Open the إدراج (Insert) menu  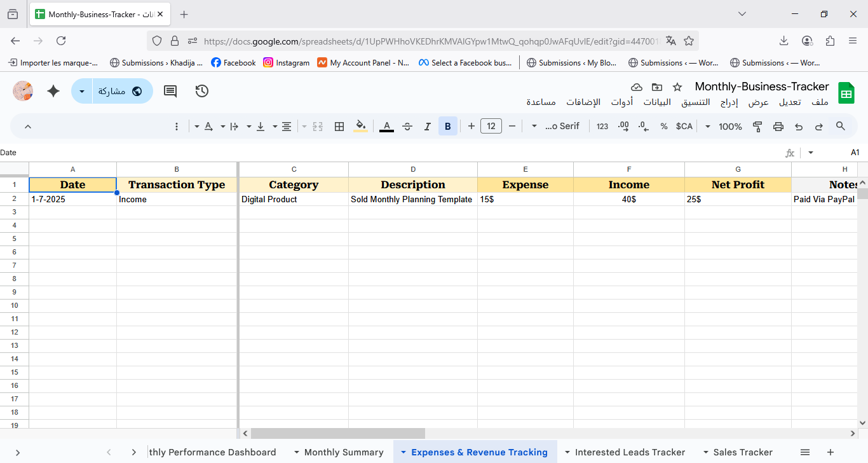(729, 102)
